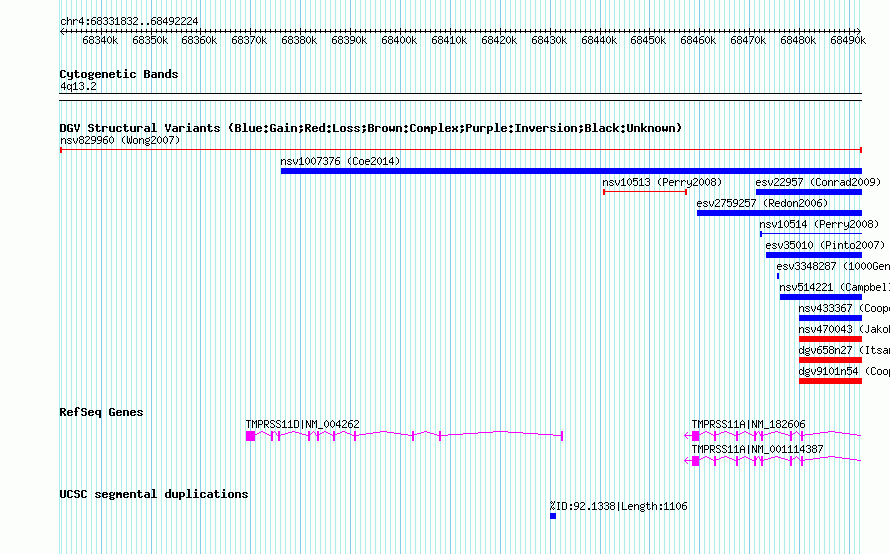Select the small blue esv3348287 mark
The height and width of the screenshot is (554, 890).
click(778, 276)
